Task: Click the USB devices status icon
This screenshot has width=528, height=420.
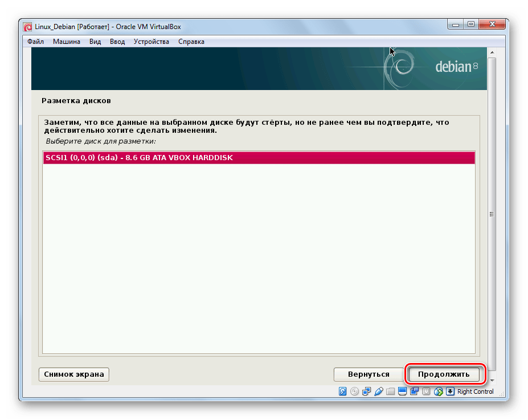Action: 378,392
